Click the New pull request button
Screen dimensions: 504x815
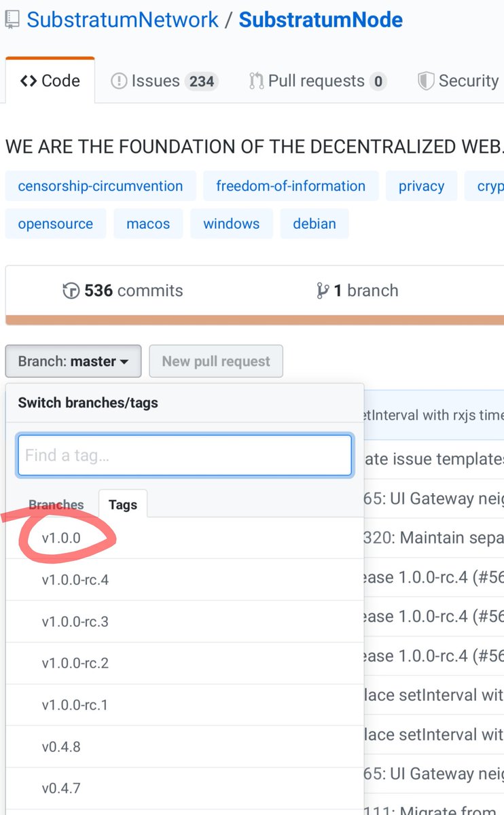[x=216, y=361]
